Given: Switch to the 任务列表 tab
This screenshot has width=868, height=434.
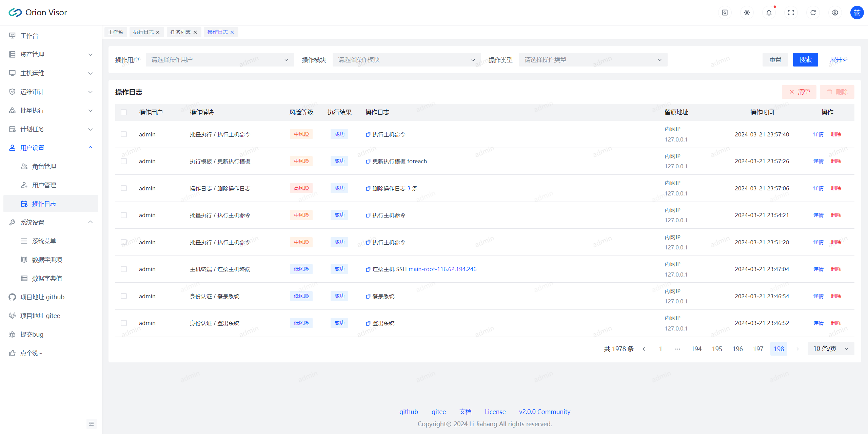Looking at the screenshot, I should tap(180, 32).
